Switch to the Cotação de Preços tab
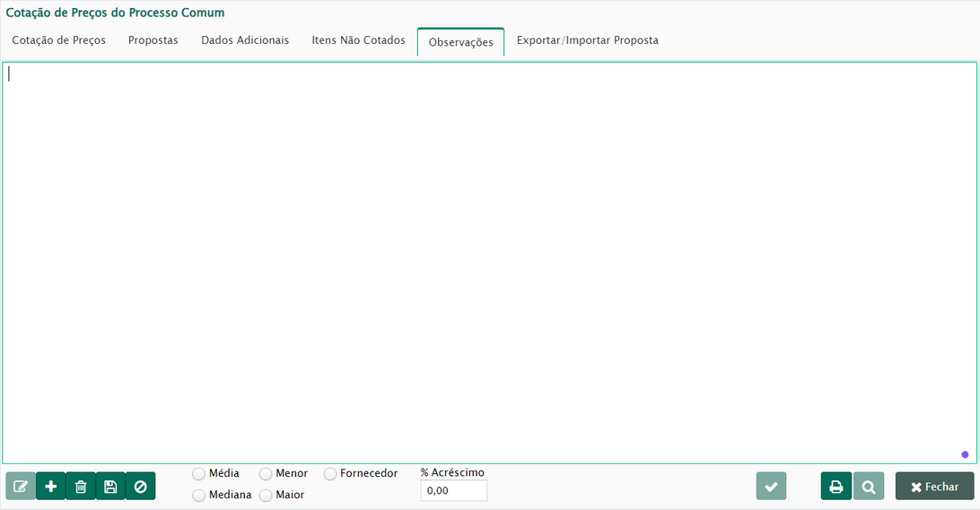Image resolution: width=980 pixels, height=510 pixels. 58,40
